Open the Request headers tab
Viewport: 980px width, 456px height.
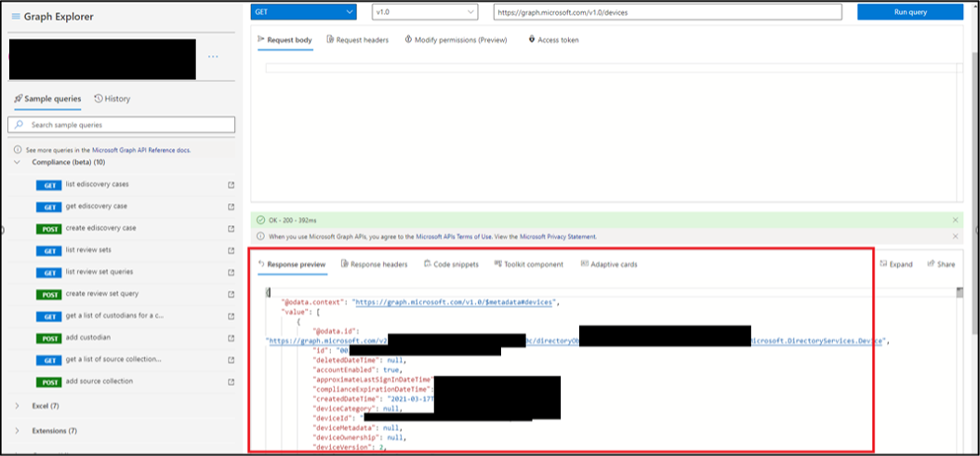357,40
